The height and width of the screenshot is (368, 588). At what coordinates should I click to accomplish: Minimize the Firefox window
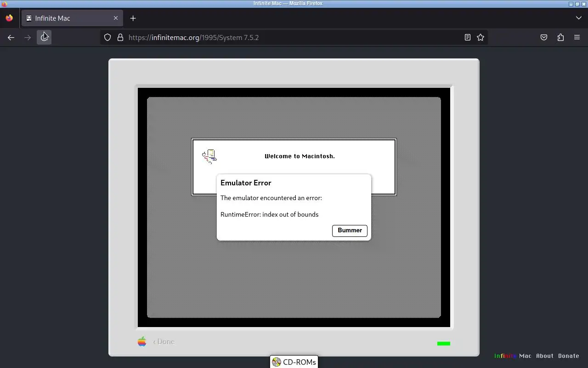click(x=571, y=4)
